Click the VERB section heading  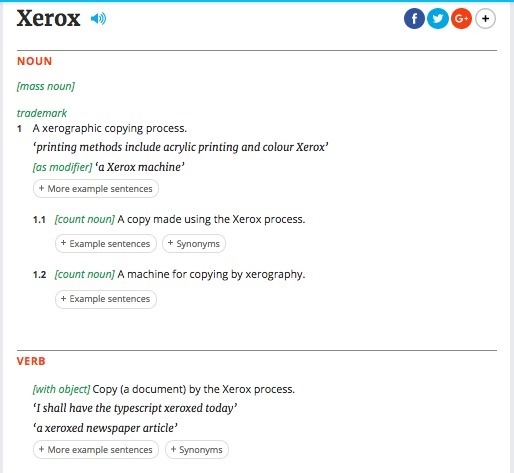[31, 361]
